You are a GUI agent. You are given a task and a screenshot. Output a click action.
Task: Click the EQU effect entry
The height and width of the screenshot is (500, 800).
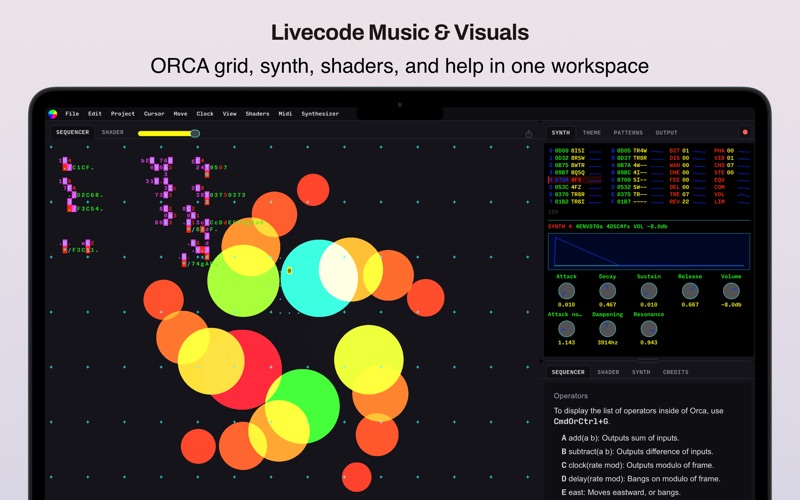click(x=732, y=180)
